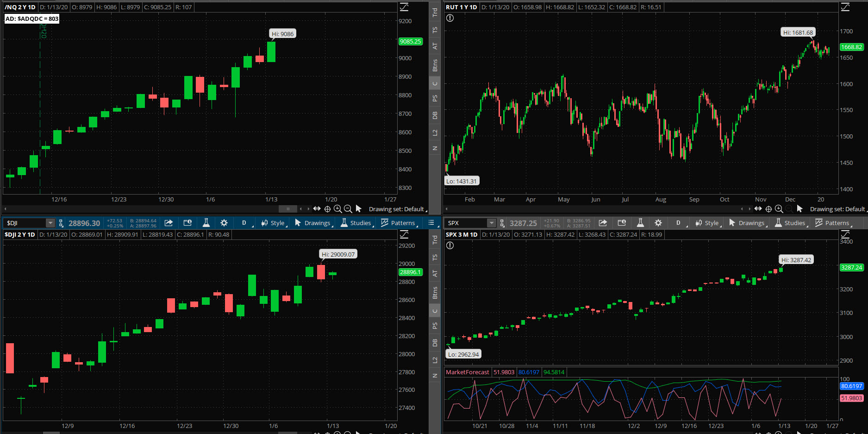Open the symbol link selector beside the $DJI field

[61, 223]
